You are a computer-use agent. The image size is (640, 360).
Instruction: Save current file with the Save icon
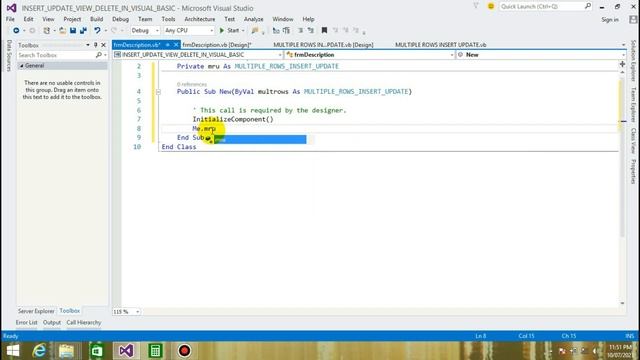73,31
